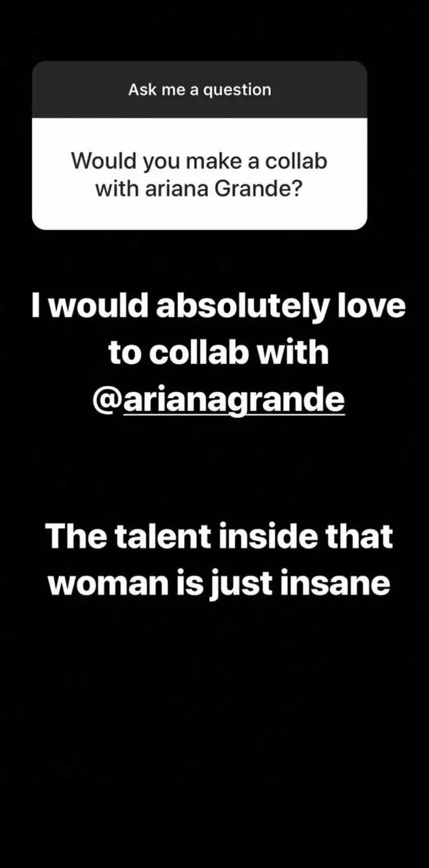Tap the "The talent inside that" text line
The image size is (429, 868).
pyautogui.click(x=219, y=536)
